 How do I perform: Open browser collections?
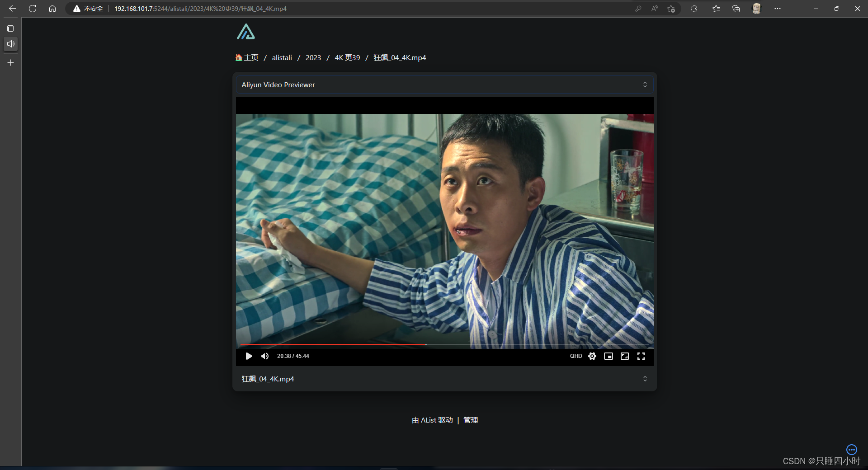coord(736,9)
